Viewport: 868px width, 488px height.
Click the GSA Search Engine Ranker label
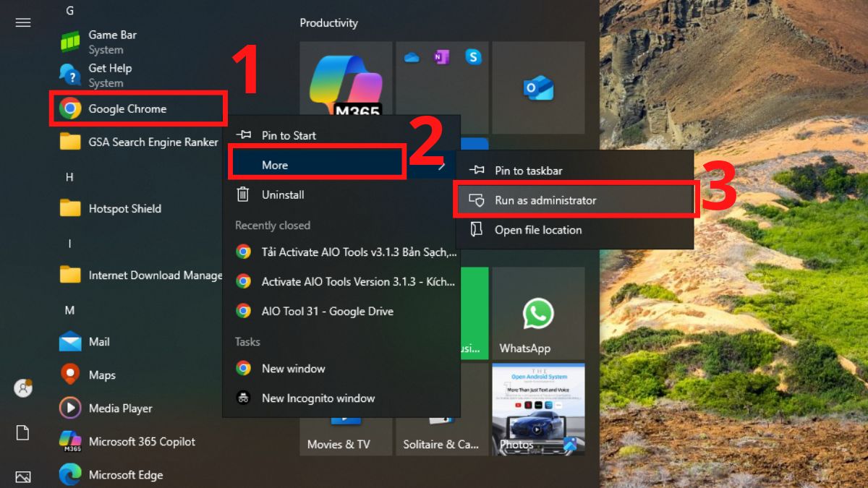pyautogui.click(x=153, y=142)
